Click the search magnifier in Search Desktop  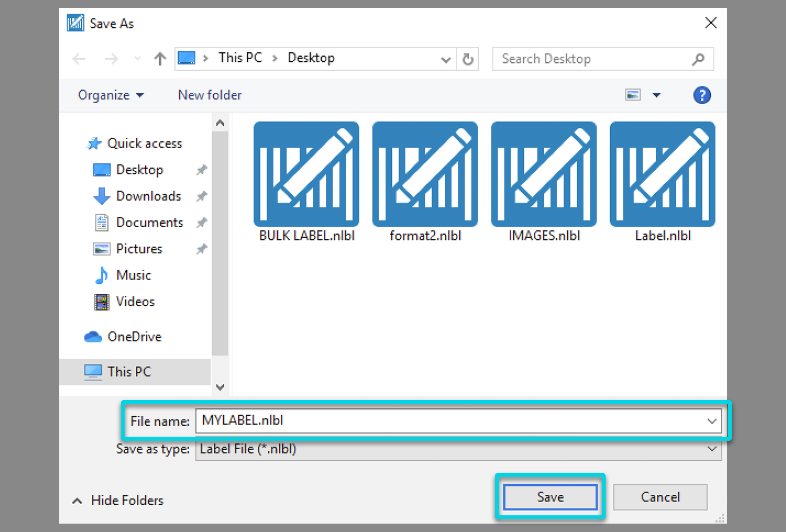pos(698,58)
